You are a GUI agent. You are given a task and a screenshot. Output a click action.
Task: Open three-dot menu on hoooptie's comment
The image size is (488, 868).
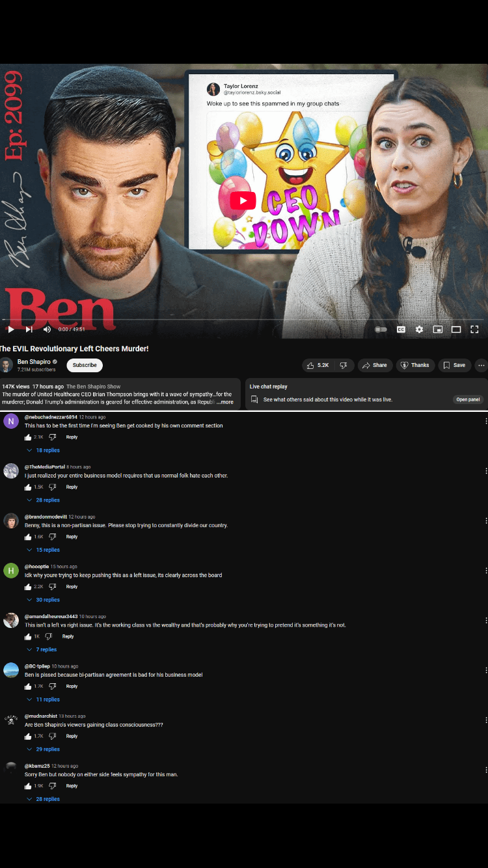[x=485, y=571]
